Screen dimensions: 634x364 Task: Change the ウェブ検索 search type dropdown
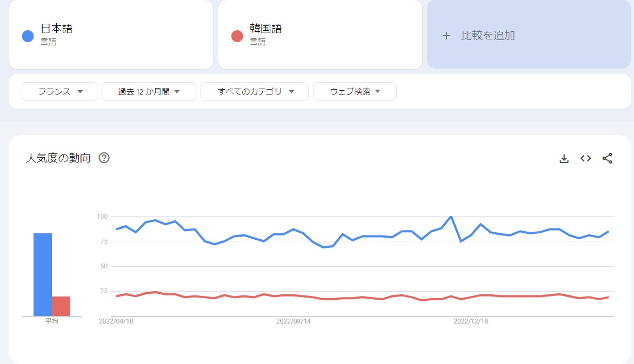click(x=355, y=92)
